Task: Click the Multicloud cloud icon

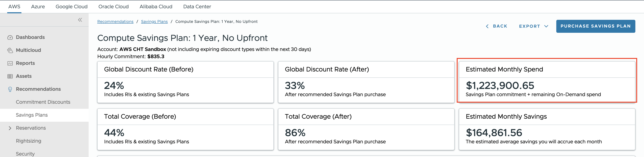Action: [10, 50]
